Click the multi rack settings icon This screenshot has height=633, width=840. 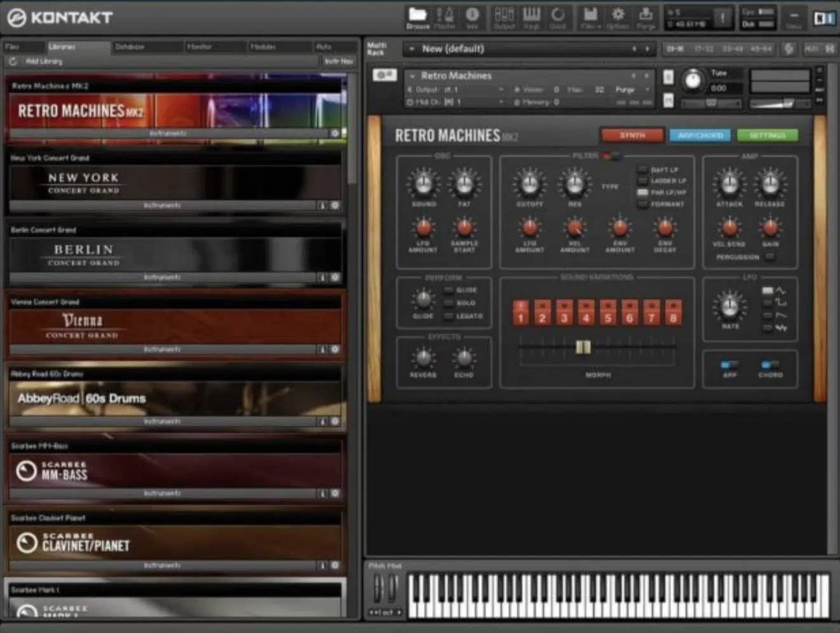(789, 49)
